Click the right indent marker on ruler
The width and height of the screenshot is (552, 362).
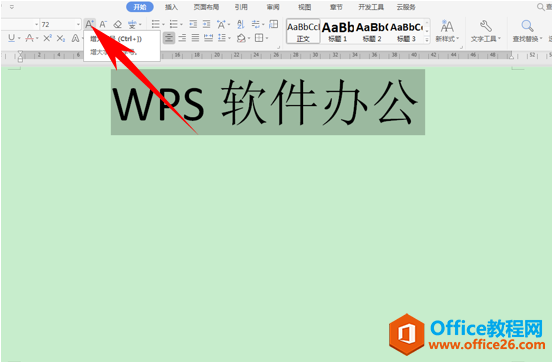[511, 56]
